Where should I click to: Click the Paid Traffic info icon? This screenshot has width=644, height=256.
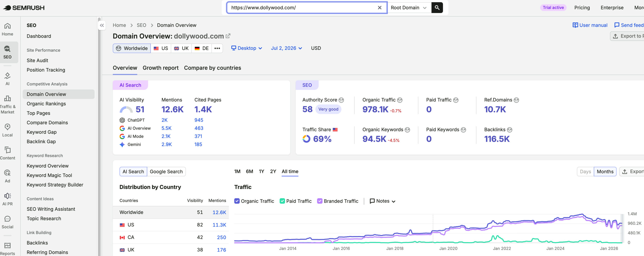coord(456,100)
